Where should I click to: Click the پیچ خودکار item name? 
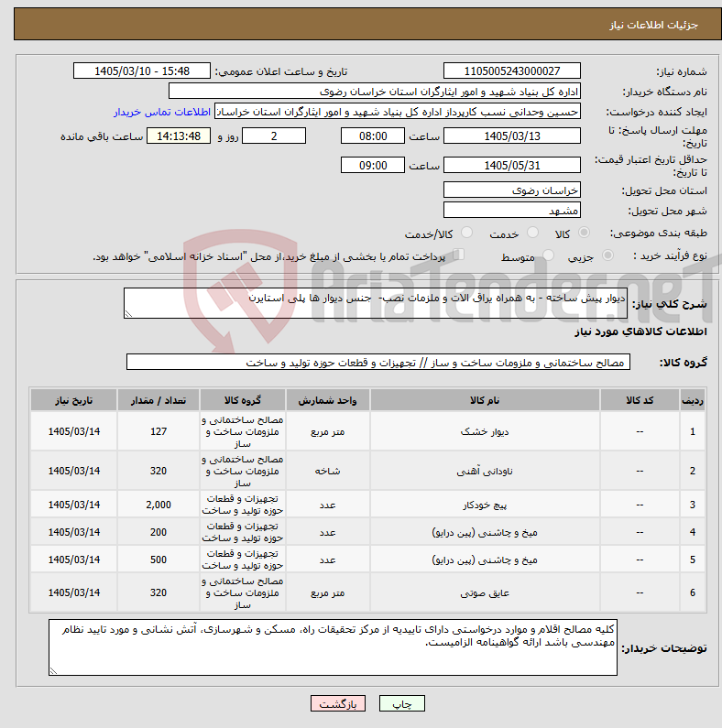click(x=485, y=505)
